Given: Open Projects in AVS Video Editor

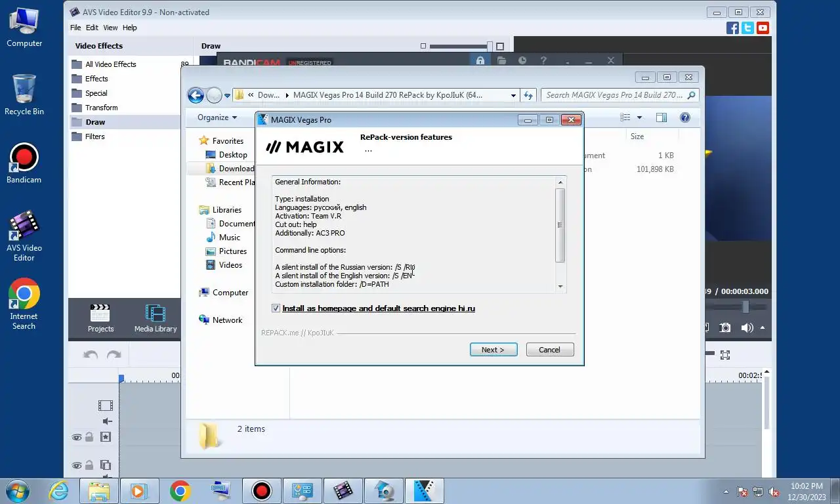Looking at the screenshot, I should (x=100, y=318).
